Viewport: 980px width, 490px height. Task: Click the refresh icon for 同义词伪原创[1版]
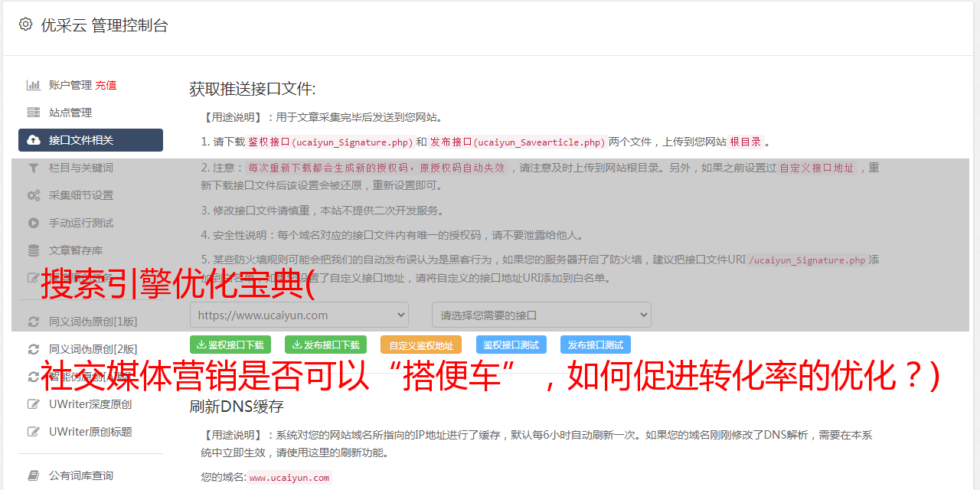coord(34,322)
